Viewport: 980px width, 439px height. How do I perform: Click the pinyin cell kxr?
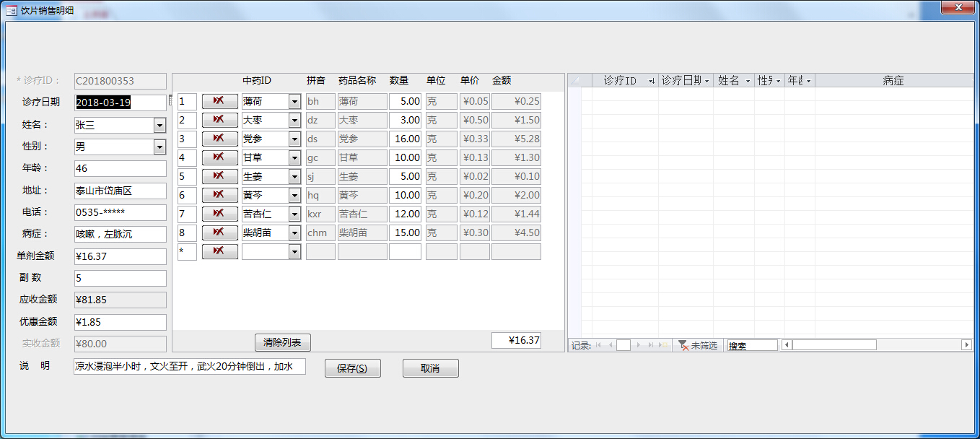point(320,214)
